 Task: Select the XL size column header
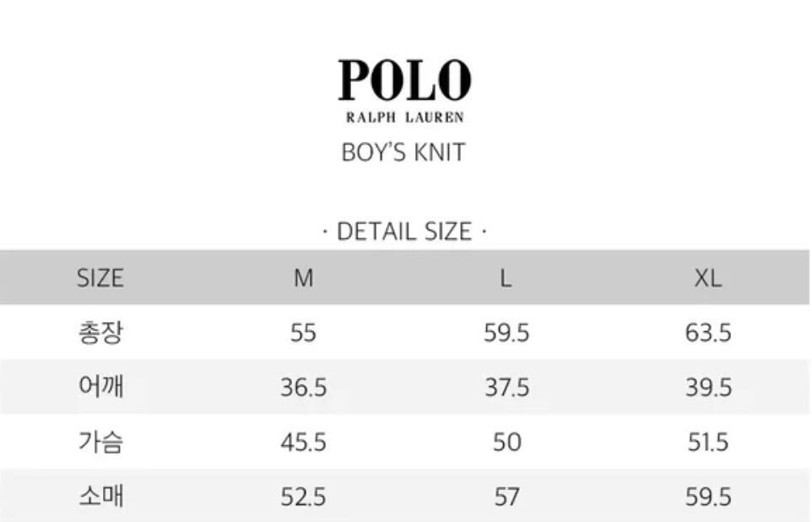click(708, 278)
